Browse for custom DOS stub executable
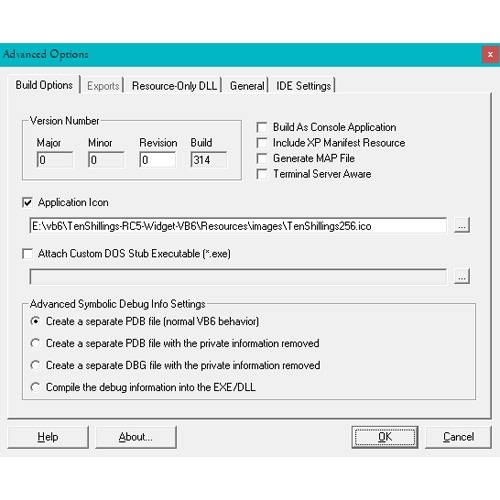This screenshot has height=500, width=500. coord(462,276)
